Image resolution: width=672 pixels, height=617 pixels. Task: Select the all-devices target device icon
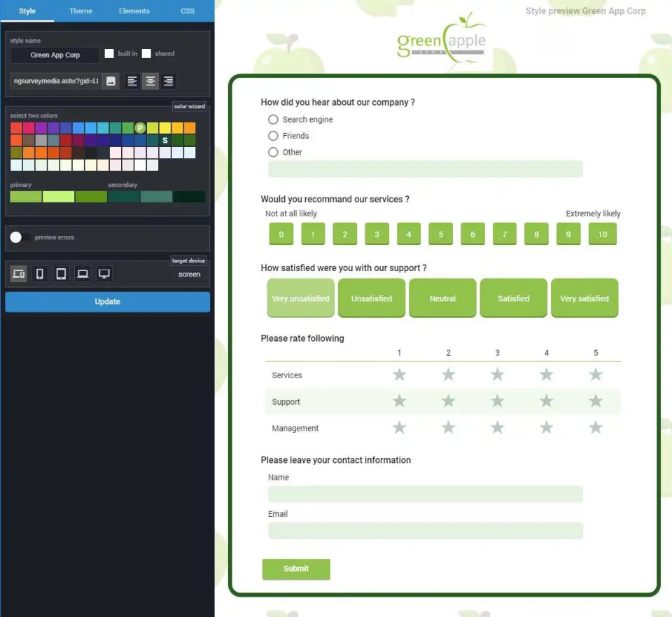[18, 273]
